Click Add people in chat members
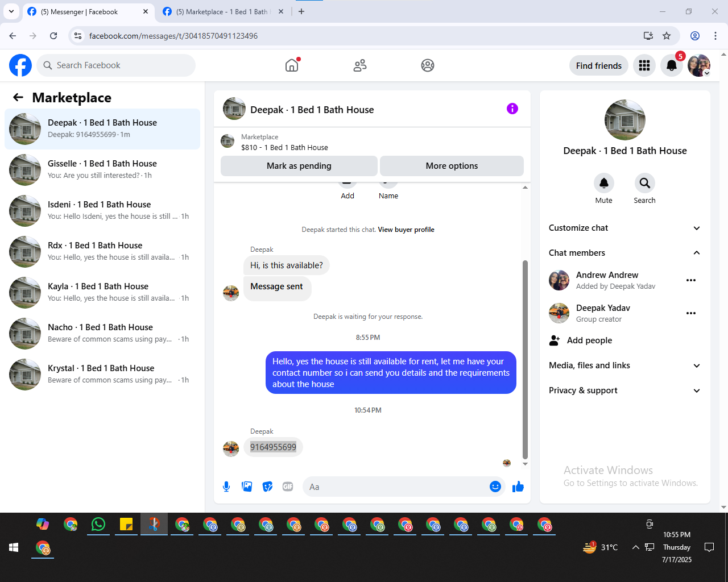This screenshot has height=582, width=728. (x=625, y=340)
